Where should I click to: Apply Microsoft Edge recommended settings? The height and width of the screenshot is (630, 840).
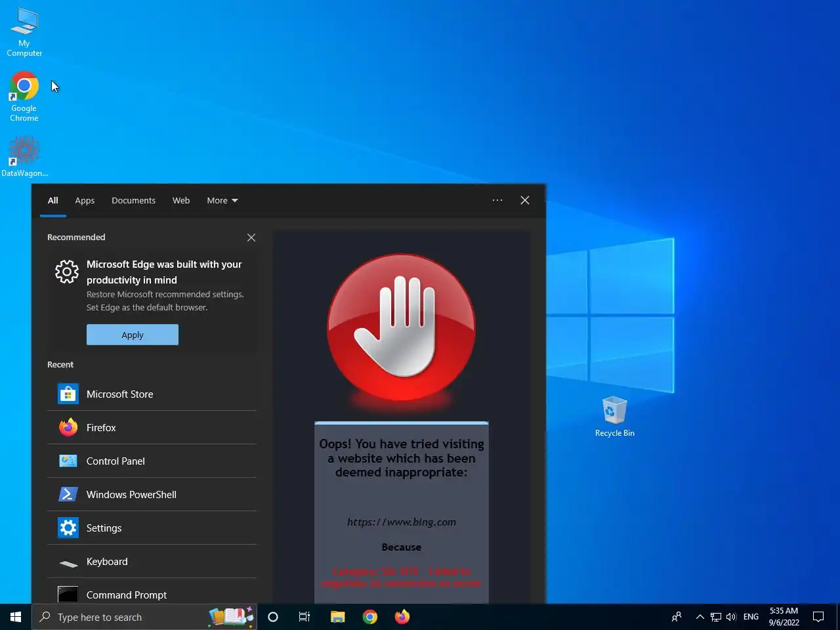coord(133,335)
